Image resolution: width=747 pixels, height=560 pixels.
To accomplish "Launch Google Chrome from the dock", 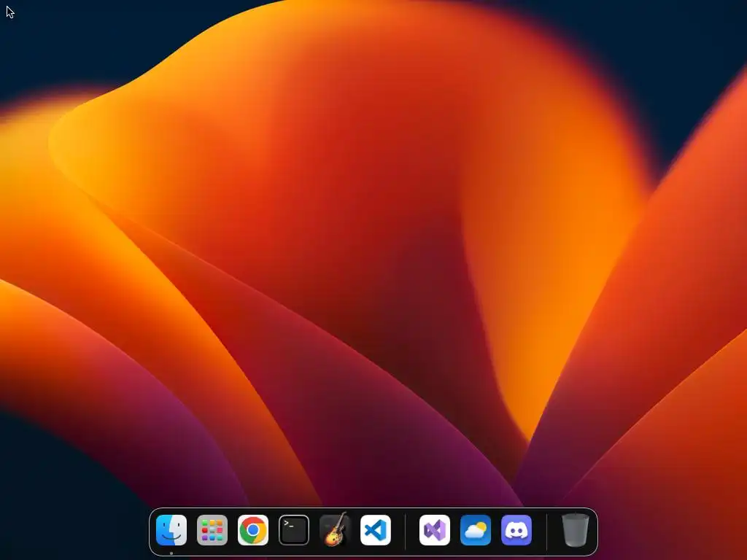I will click(253, 530).
